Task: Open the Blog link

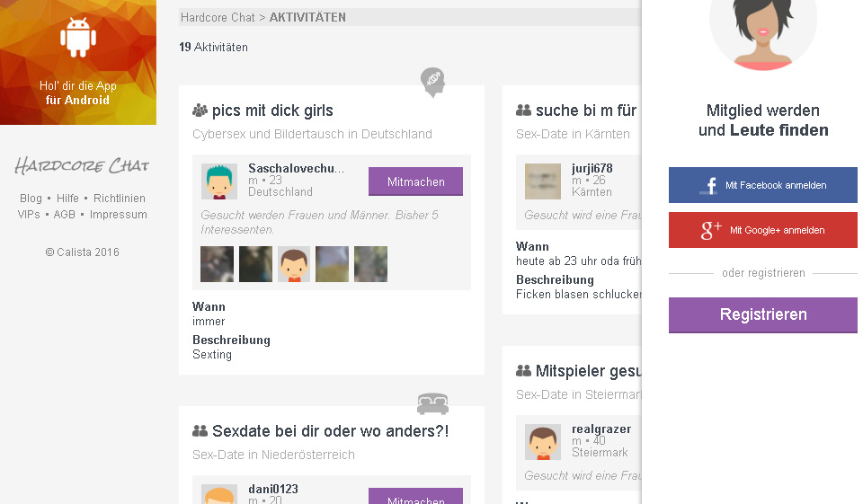Action: pyautogui.click(x=31, y=198)
